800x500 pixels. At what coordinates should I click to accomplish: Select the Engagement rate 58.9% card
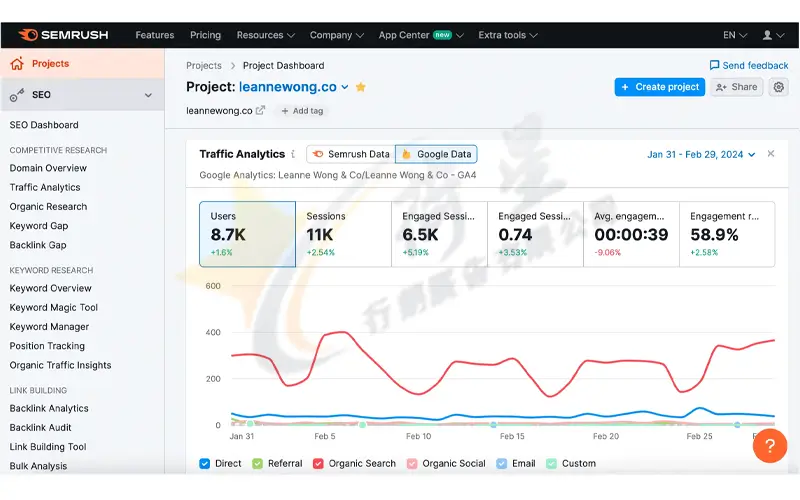727,234
